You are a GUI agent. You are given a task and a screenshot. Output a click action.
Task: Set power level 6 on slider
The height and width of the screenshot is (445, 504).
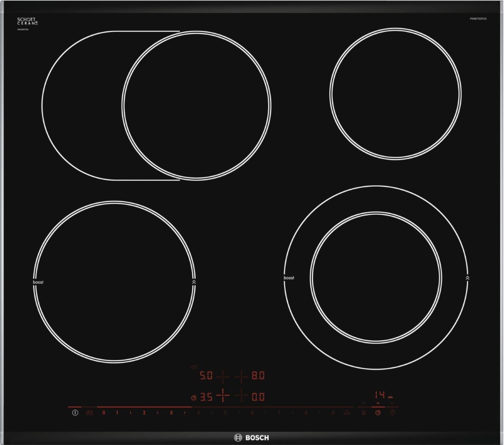point(253,413)
